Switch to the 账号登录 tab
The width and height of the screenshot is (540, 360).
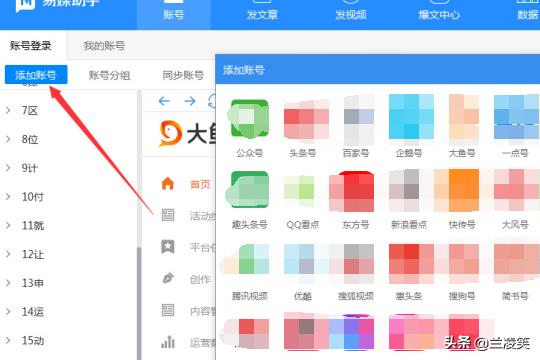click(31, 45)
